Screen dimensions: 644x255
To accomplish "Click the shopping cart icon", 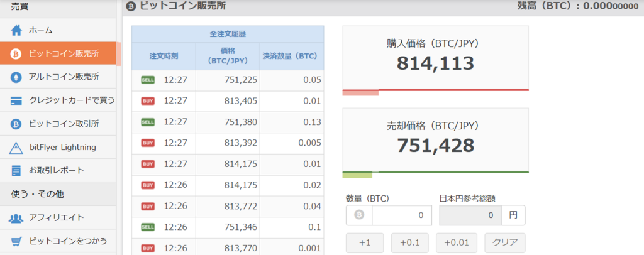I will tap(16, 241).
